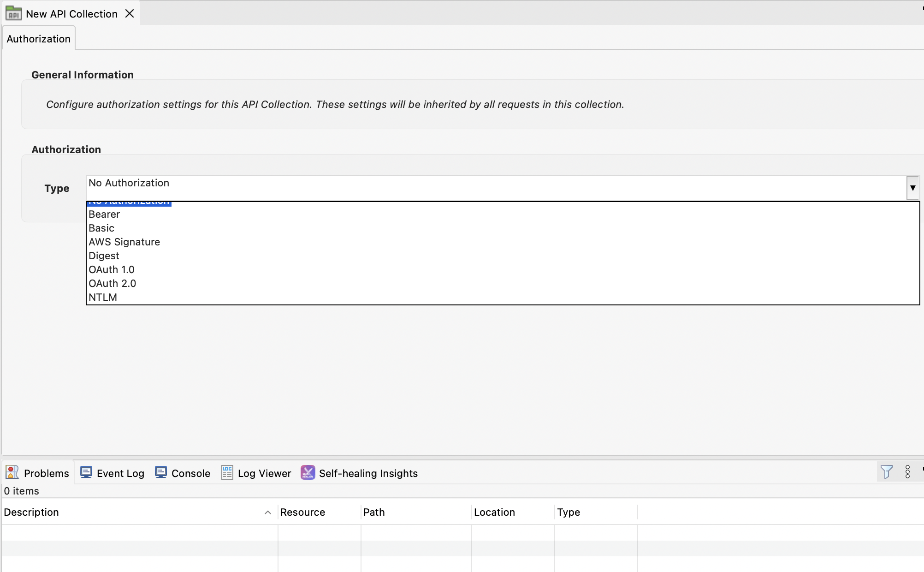Open the Event Log panel icon

(x=86, y=472)
